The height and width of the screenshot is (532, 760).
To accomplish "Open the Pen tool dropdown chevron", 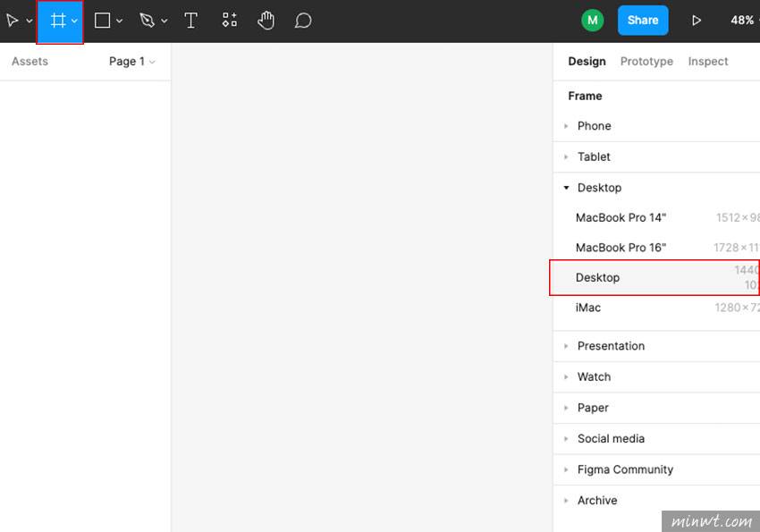I will click(x=165, y=21).
